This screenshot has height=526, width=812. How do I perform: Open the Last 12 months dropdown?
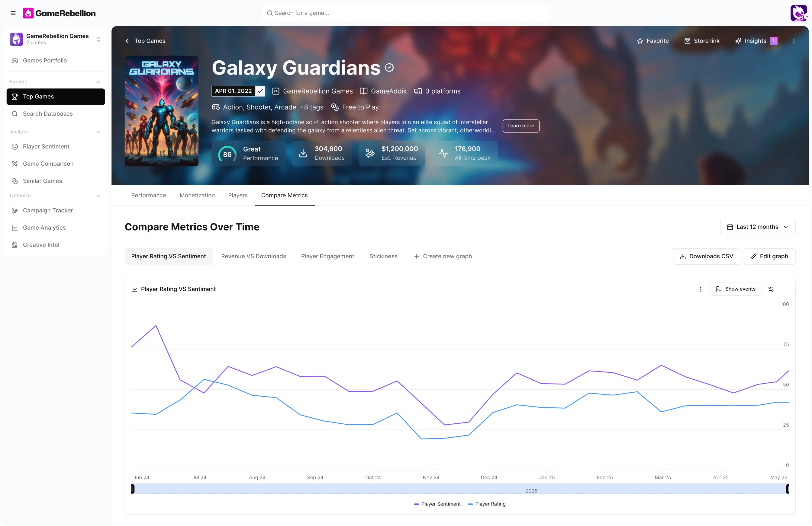pos(757,227)
